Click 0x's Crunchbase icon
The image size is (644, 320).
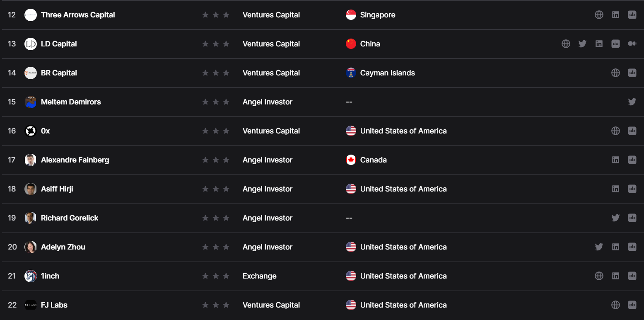pos(632,131)
